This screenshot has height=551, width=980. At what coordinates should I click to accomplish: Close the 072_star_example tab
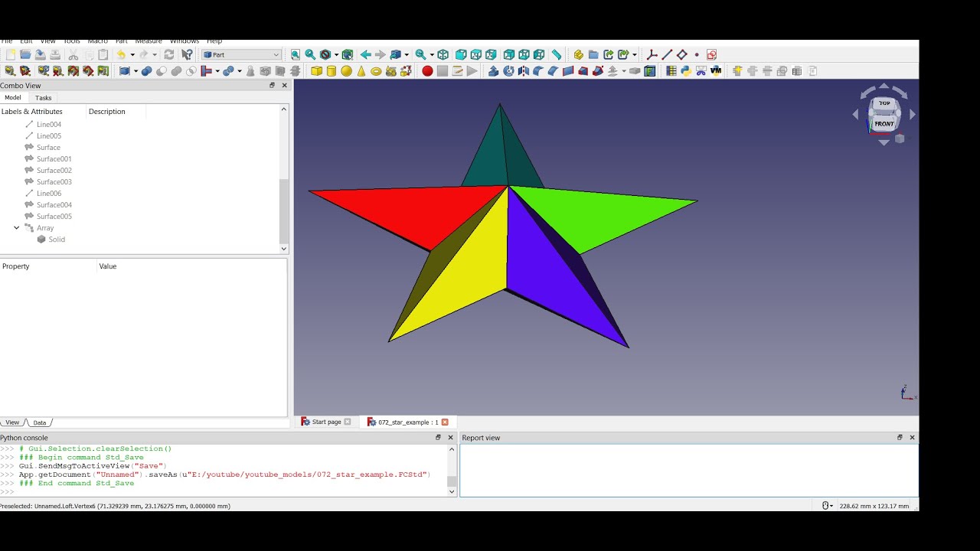445,422
